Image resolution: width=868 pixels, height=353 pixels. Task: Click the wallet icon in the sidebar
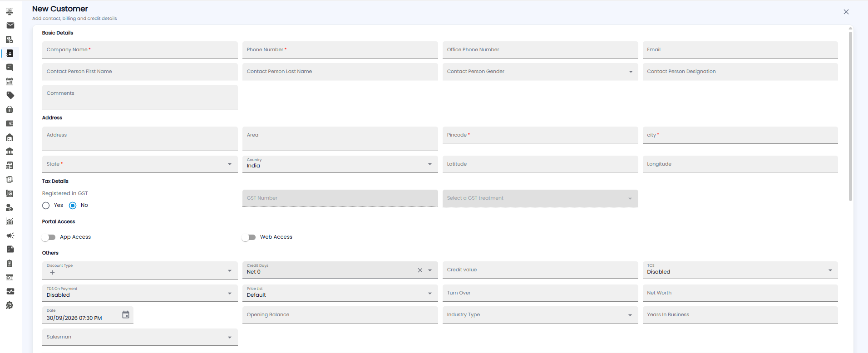click(10, 123)
